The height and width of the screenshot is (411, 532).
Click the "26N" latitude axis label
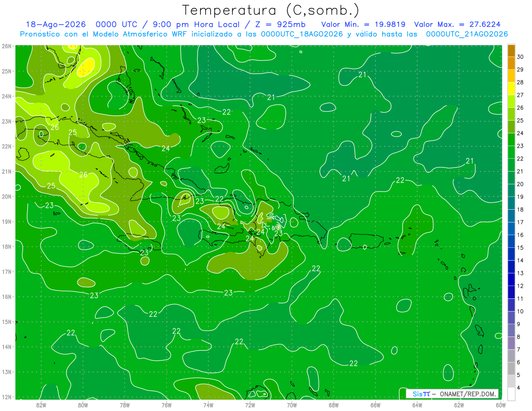[x=7, y=46]
